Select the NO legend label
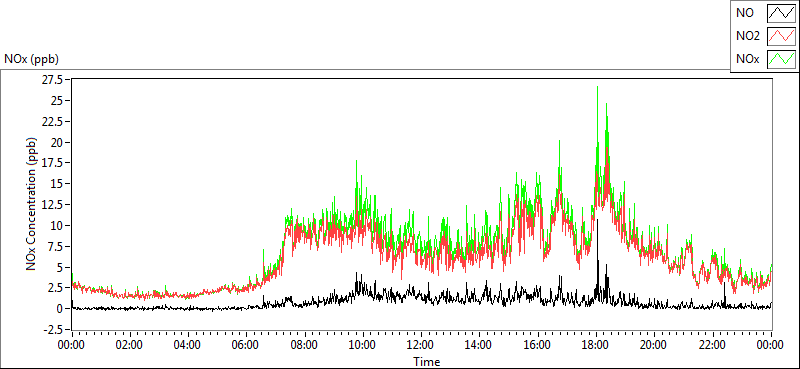The image size is (800, 369). 745,13
